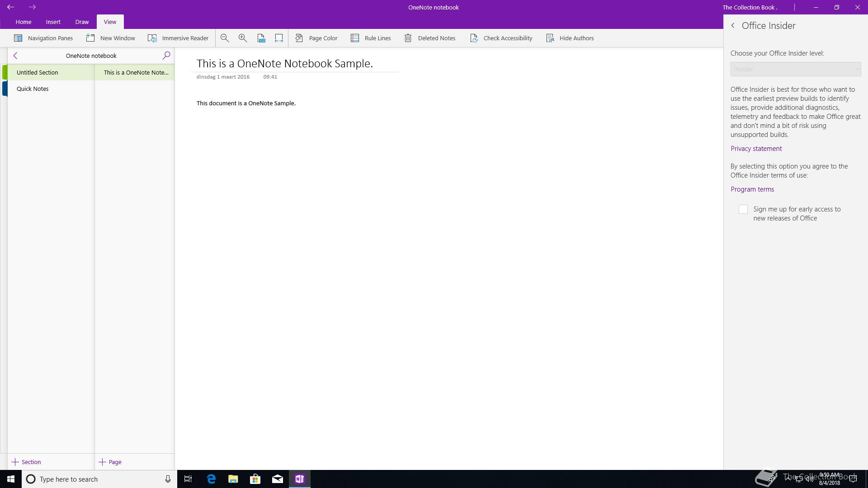
Task: Open the Privacy statement link
Action: [756, 149]
